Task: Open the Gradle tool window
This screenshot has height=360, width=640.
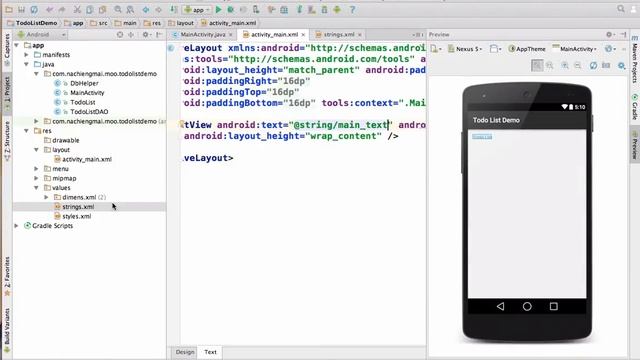Action: point(635,107)
